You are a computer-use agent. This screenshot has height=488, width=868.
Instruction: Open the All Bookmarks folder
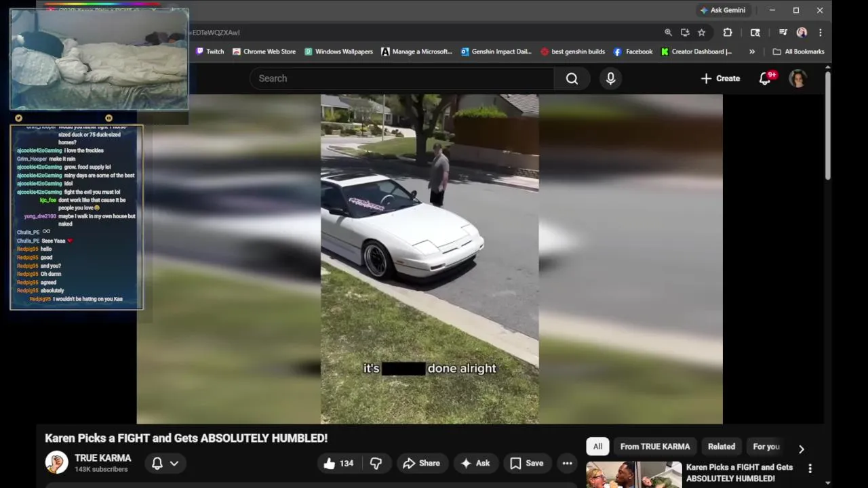pos(798,52)
